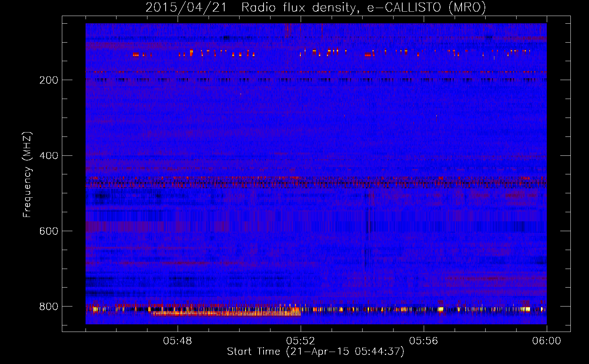Click the 06:00 time tick label
This screenshot has width=589, height=364.
[x=546, y=341]
